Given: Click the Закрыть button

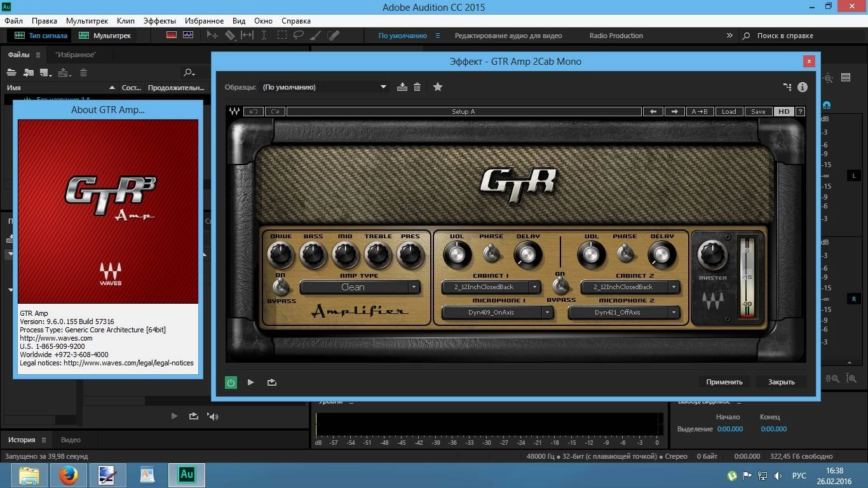Looking at the screenshot, I should (x=782, y=382).
